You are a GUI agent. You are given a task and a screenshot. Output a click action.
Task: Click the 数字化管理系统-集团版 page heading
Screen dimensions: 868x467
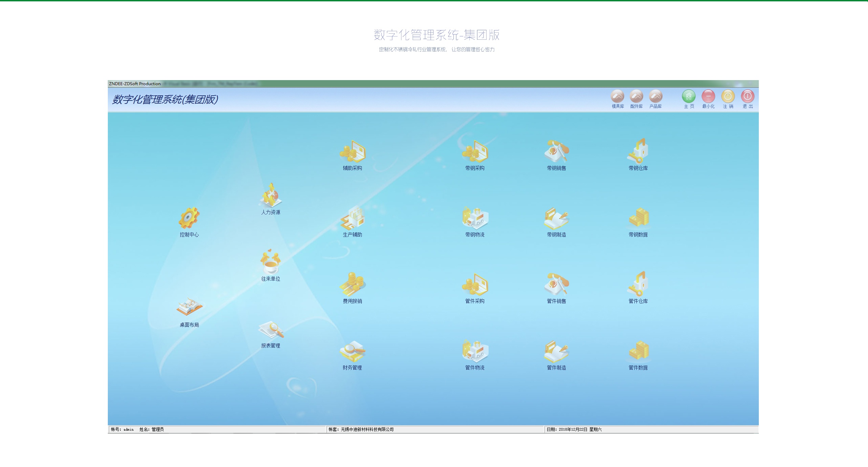(x=437, y=35)
